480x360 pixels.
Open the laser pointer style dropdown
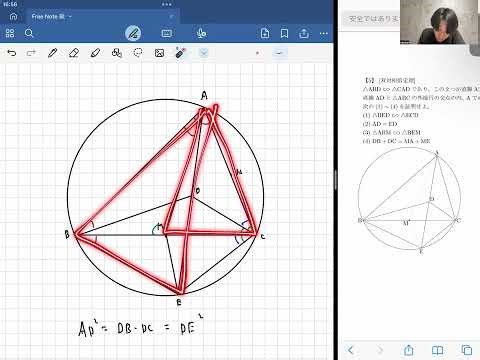[x=204, y=53]
